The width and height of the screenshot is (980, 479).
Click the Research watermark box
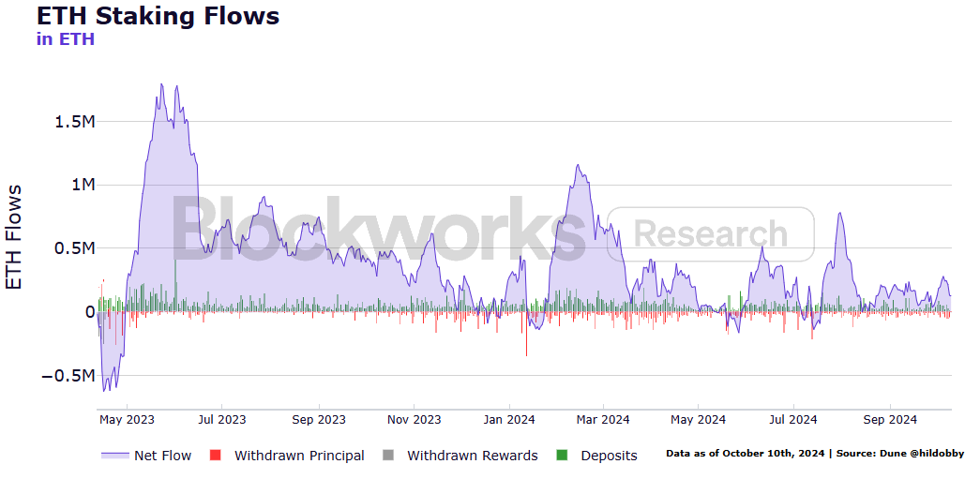(x=711, y=234)
